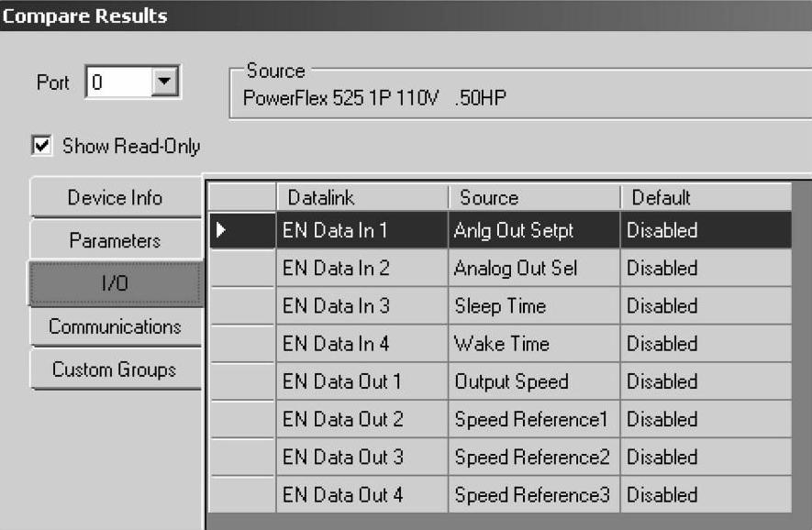Image resolution: width=812 pixels, height=530 pixels.
Task: Toggle the Show Read-Only checkbox
Action: tap(42, 146)
